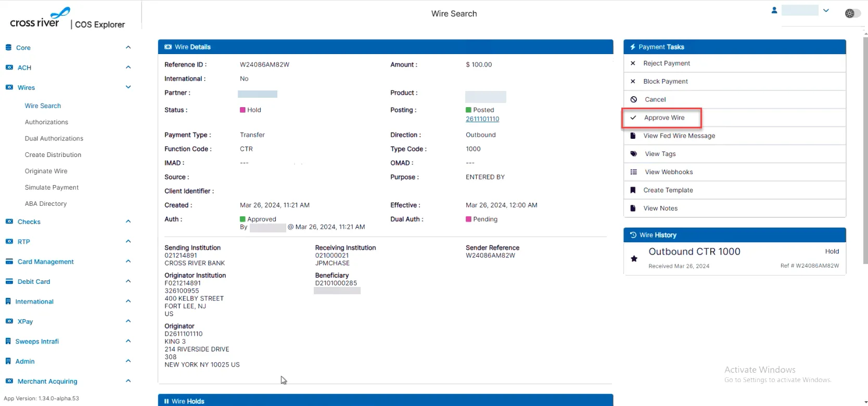Screen dimensions: 868x406
Task: Click the View Tags tag icon
Action: click(x=634, y=154)
